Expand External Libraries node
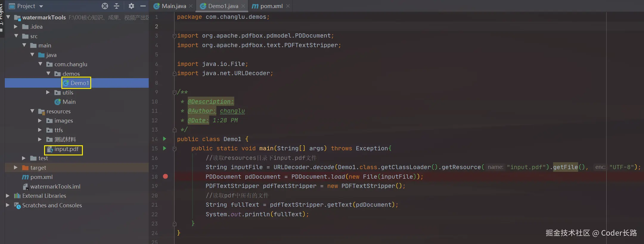This screenshot has width=644, height=244. point(8,196)
